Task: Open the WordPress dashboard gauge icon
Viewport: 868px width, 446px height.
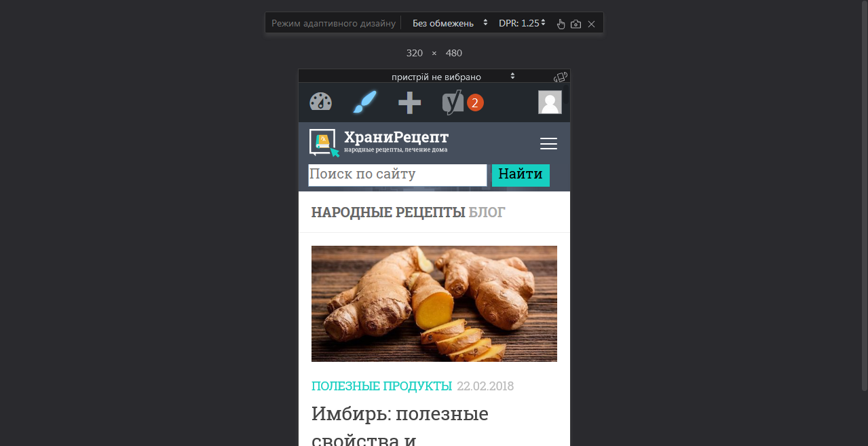Action: point(320,103)
